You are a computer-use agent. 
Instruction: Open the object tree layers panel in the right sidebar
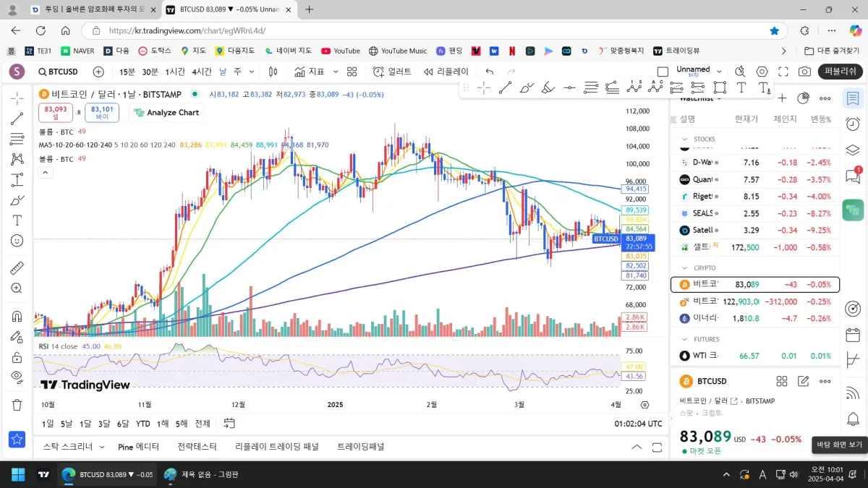(853, 150)
